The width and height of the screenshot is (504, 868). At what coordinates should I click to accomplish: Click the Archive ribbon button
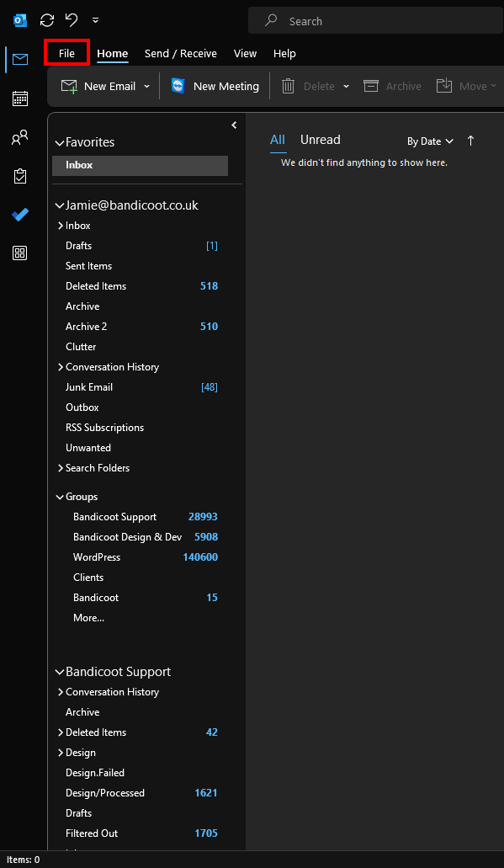tap(392, 86)
